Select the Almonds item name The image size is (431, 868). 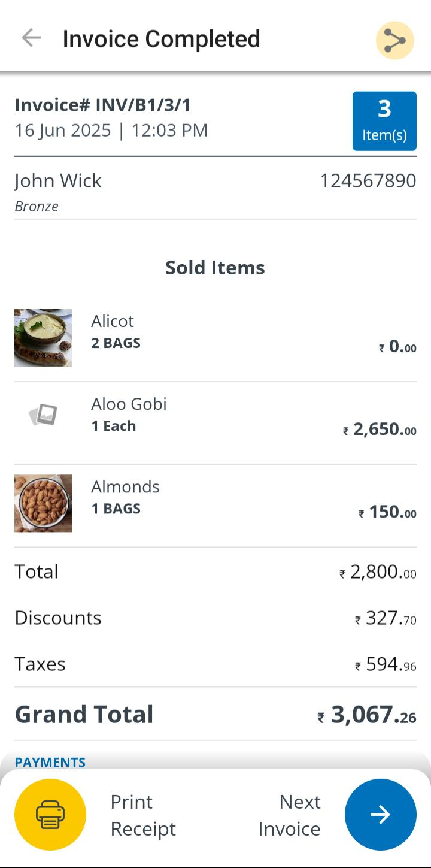[x=125, y=486]
